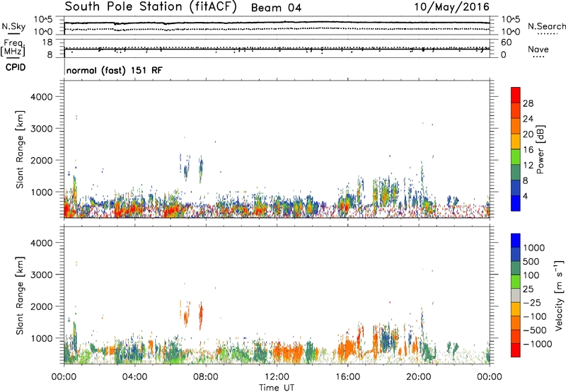Click the blue bottom segment of the Power color bar
Viewport: 566px width, 392px height.
coord(516,203)
